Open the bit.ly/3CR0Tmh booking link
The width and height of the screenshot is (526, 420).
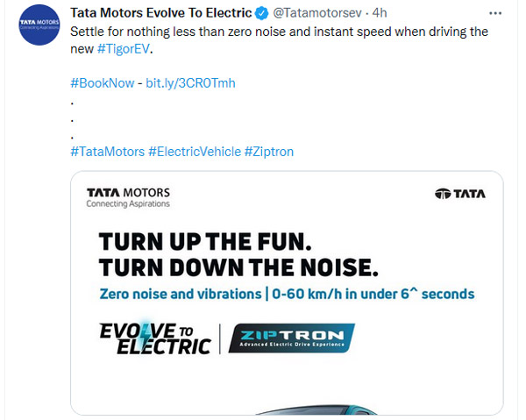[190, 82]
